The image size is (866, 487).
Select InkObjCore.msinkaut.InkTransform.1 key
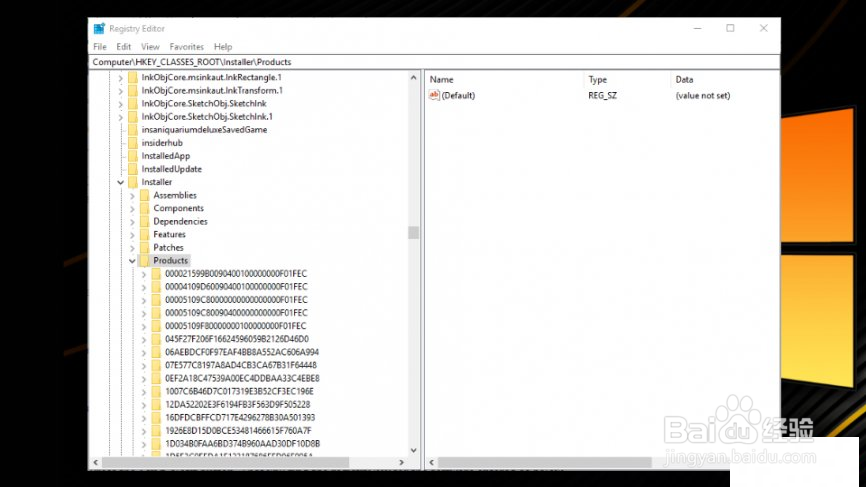click(x=212, y=91)
